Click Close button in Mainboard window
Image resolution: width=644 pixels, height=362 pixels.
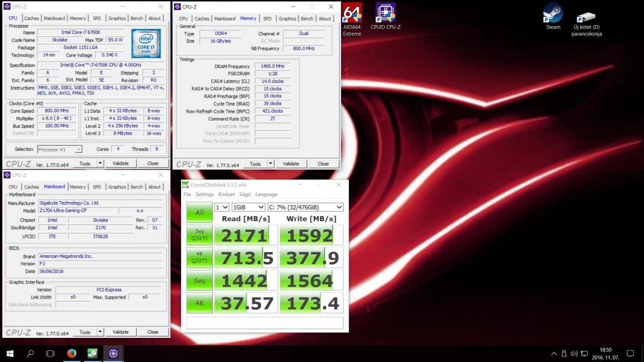pyautogui.click(x=153, y=332)
